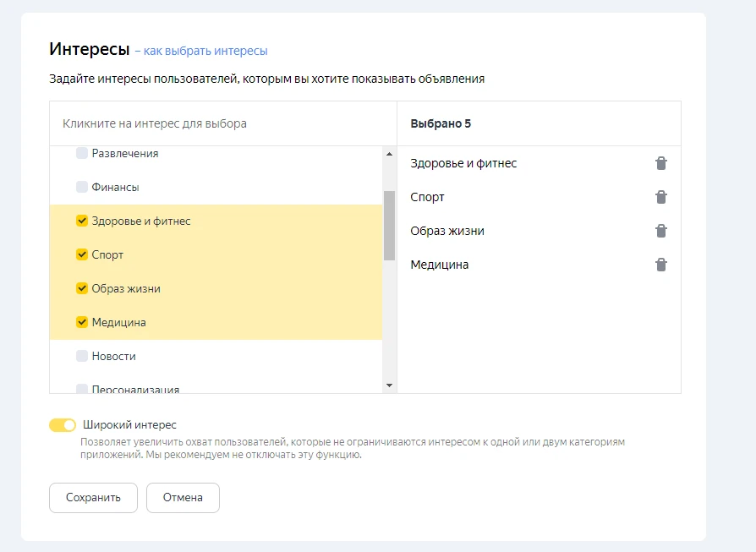756x552 pixels.
Task: Select Здоровье и фитнес in right list
Action: tap(463, 163)
